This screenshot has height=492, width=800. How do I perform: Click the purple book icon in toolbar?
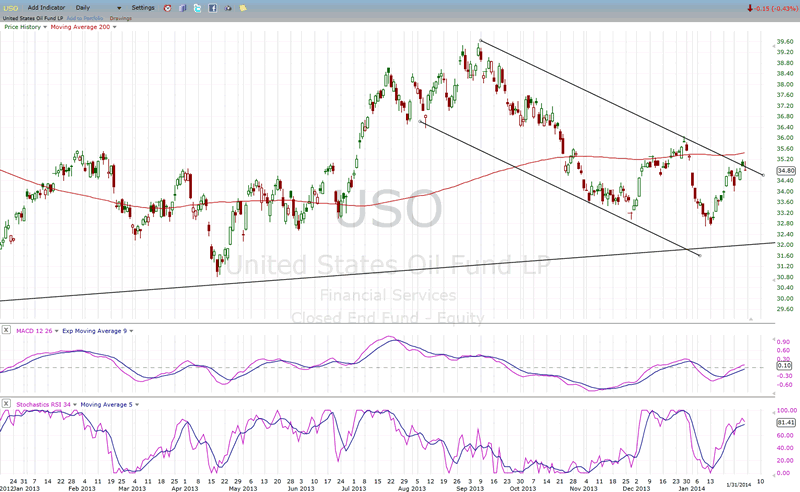[183, 8]
